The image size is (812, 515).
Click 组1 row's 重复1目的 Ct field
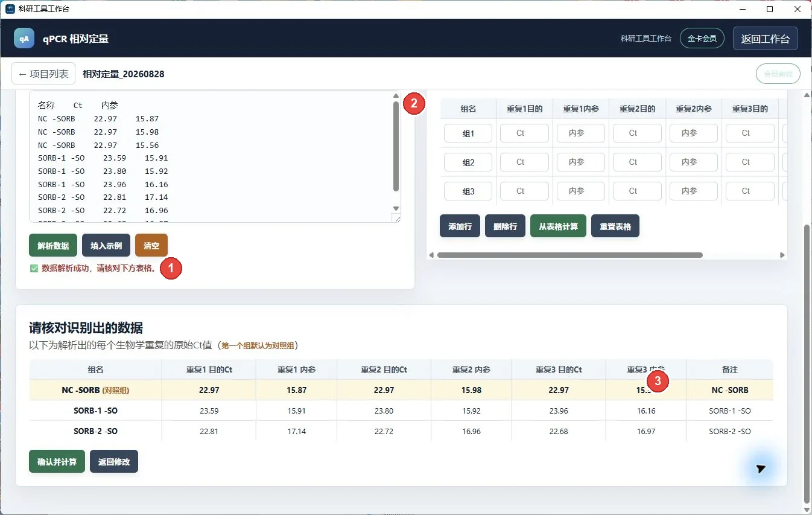coord(524,133)
